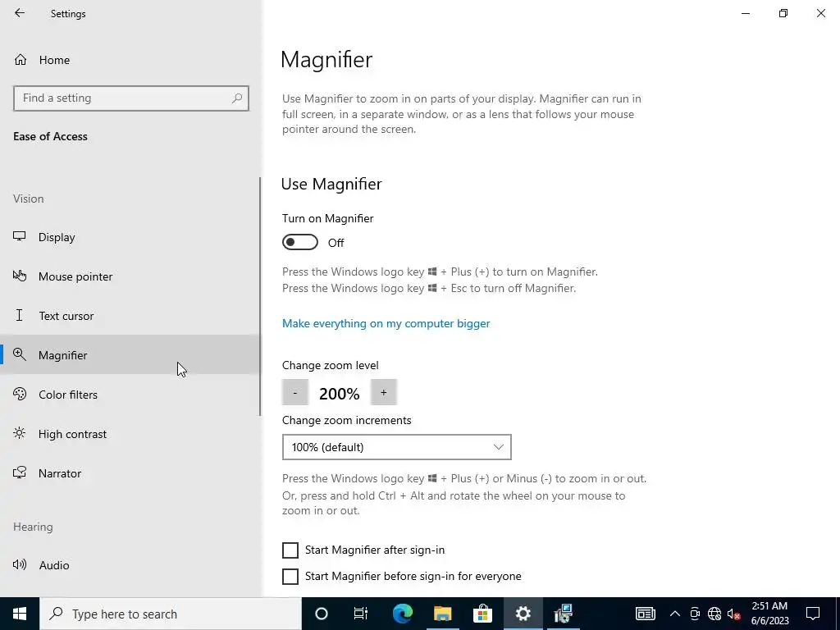Open the installer app taskbar icon
This screenshot has height=630, width=840.
pyautogui.click(x=564, y=614)
